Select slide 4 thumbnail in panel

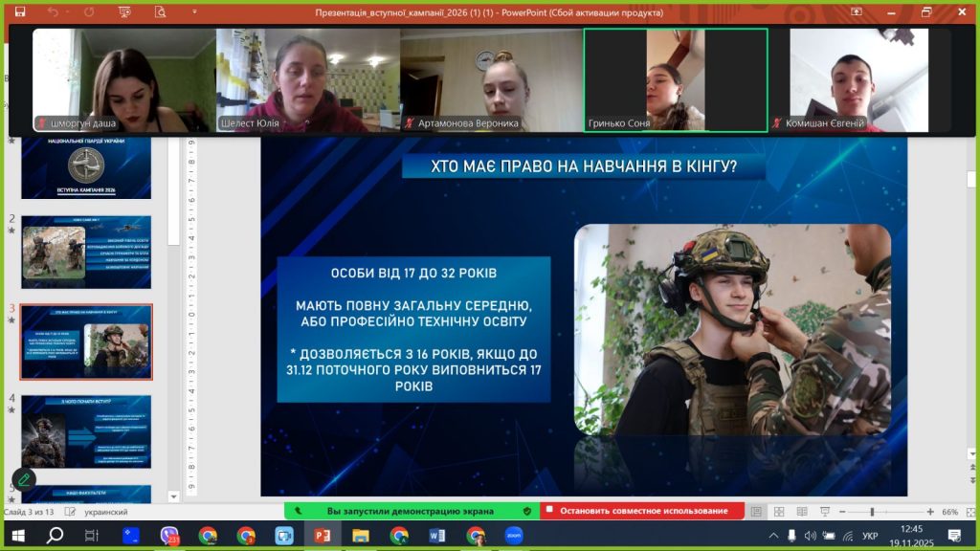86,432
